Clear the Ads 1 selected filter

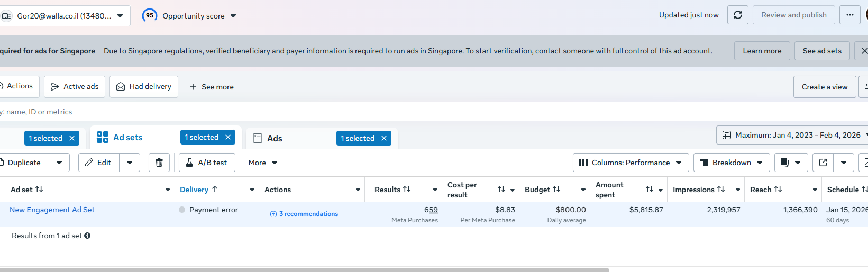(x=384, y=138)
